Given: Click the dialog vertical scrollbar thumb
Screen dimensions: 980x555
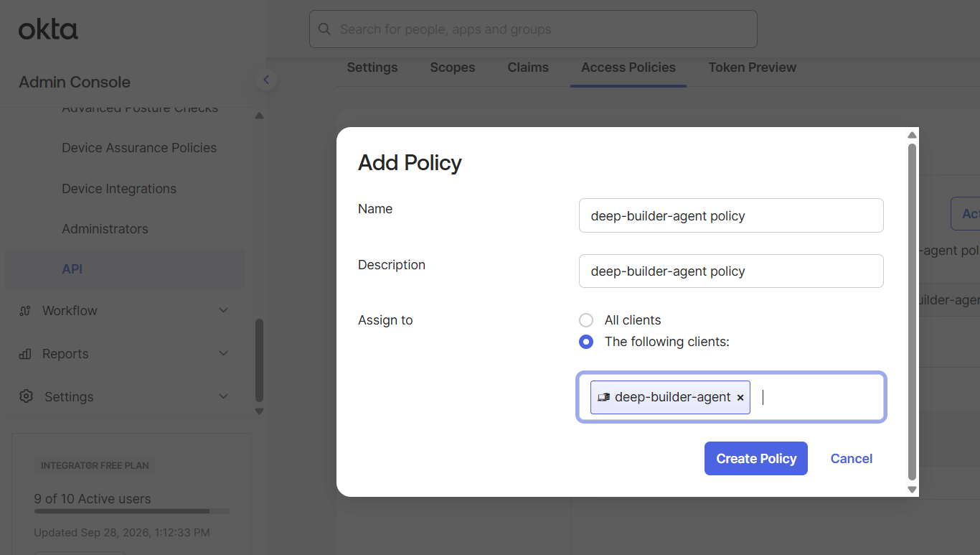Looking at the screenshot, I should [x=912, y=312].
